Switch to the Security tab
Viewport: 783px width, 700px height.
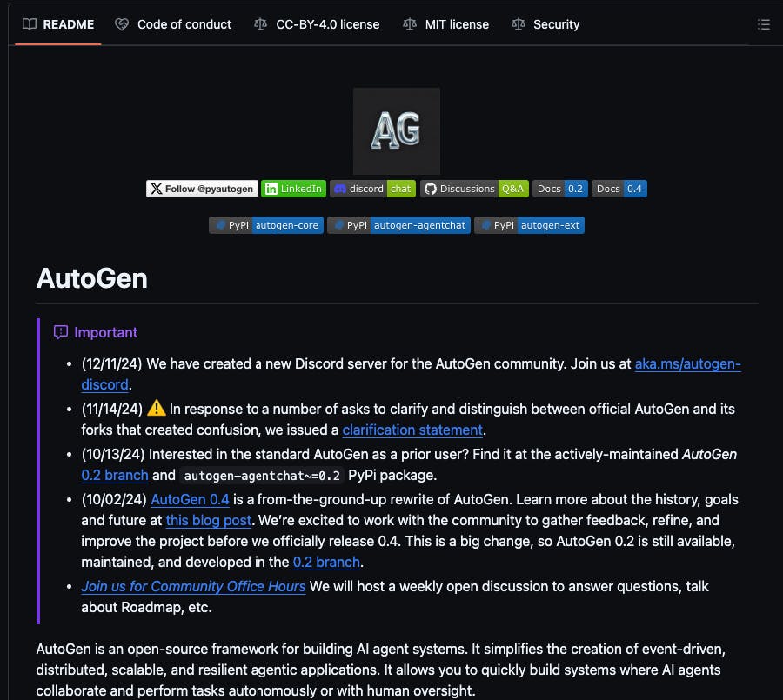click(x=545, y=24)
